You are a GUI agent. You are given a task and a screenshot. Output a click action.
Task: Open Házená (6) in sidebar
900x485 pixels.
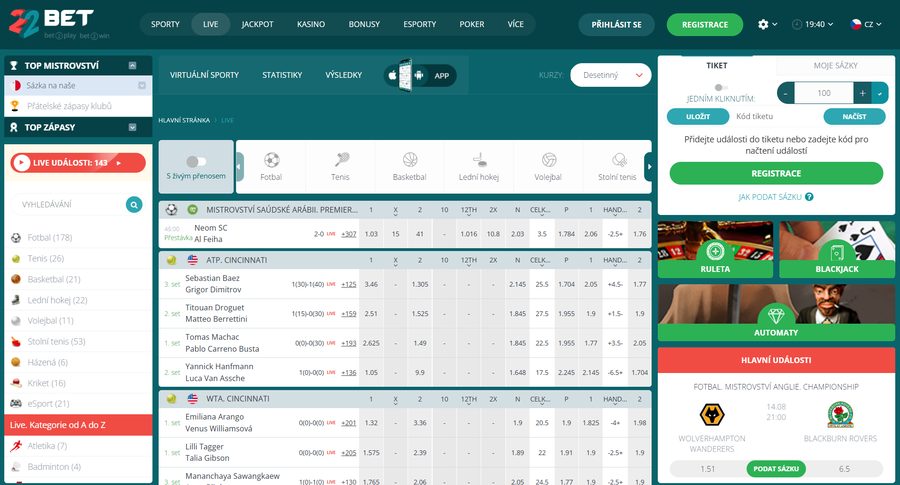78,362
